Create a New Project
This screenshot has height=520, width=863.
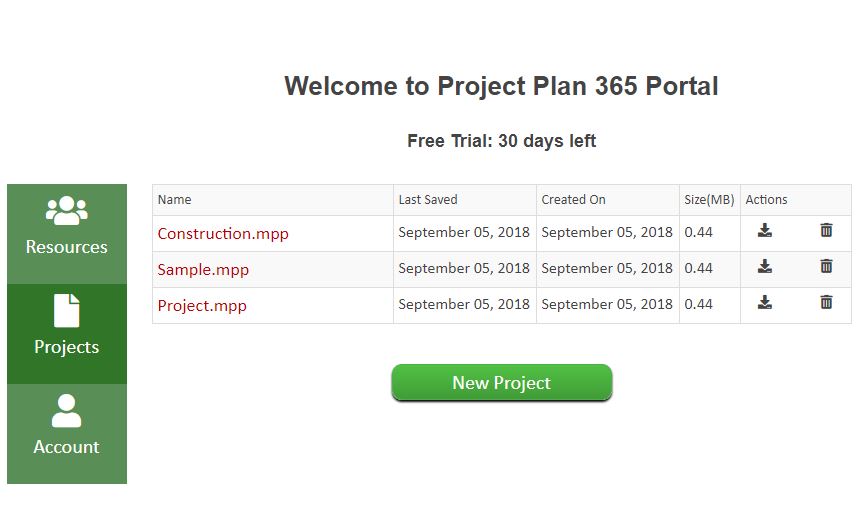coord(501,382)
